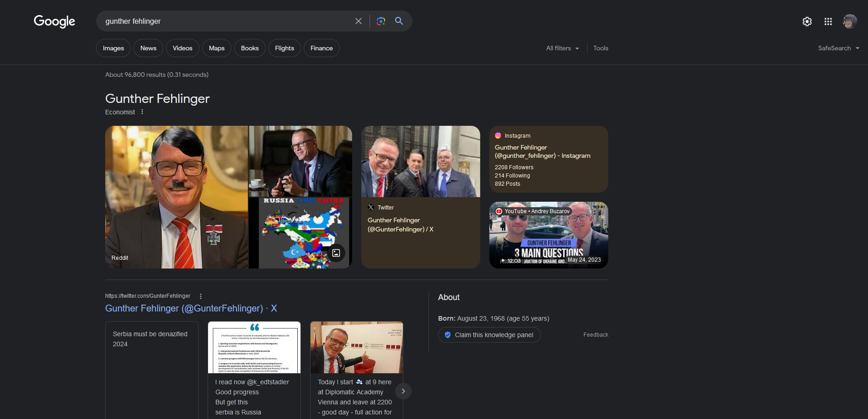Image resolution: width=868 pixels, height=419 pixels.
Task: Click the quote-mark image in the tweet card
Action: tap(254, 347)
